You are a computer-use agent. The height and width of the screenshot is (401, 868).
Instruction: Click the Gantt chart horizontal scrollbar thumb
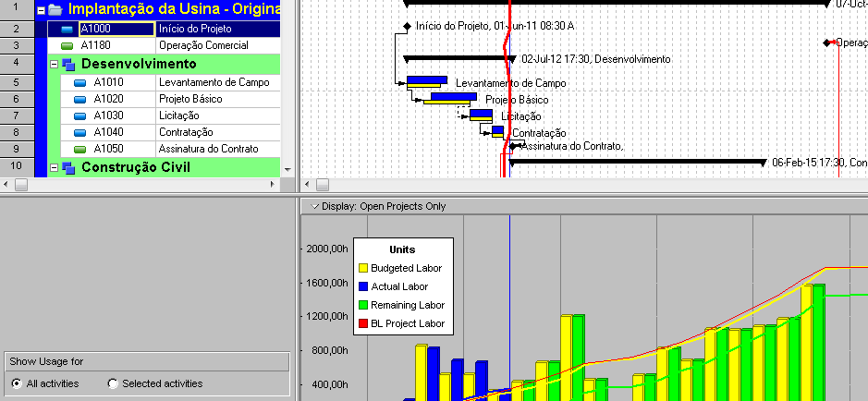pos(323,184)
